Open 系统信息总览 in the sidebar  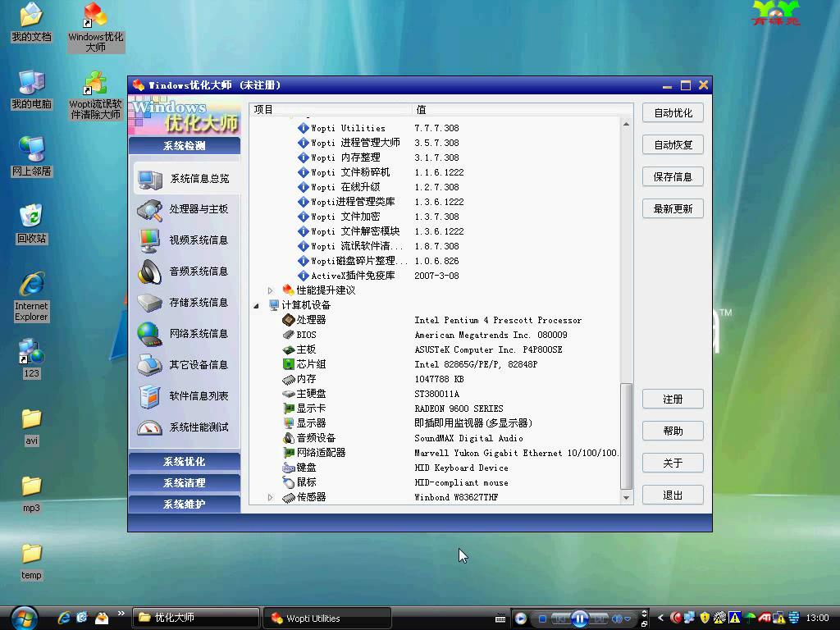tap(185, 178)
